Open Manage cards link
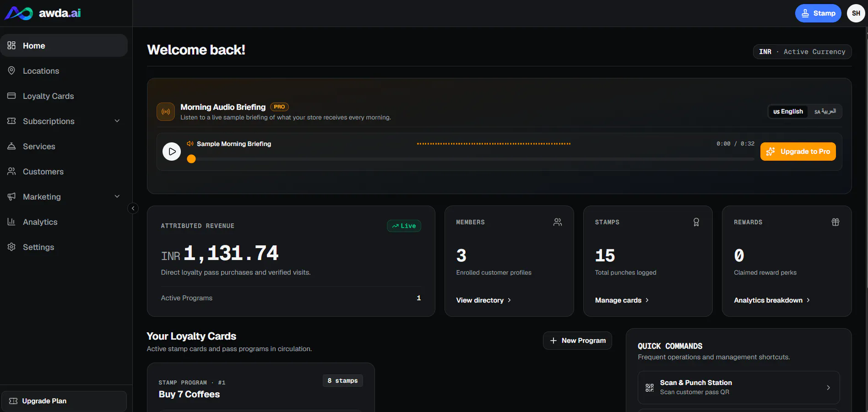The image size is (868, 412). 622,300
